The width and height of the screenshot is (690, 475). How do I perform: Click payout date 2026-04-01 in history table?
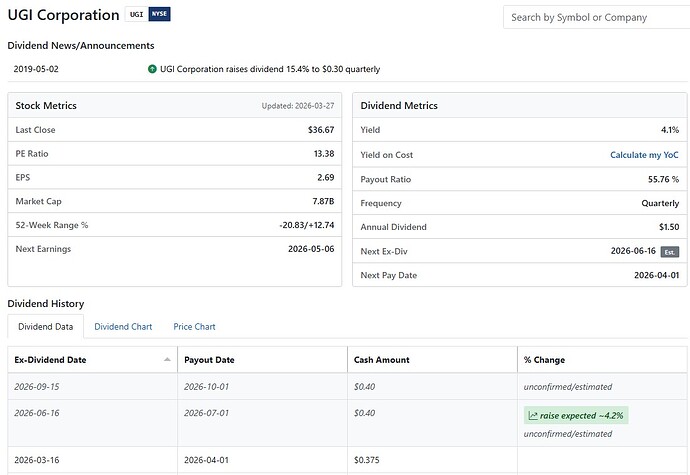point(206,460)
